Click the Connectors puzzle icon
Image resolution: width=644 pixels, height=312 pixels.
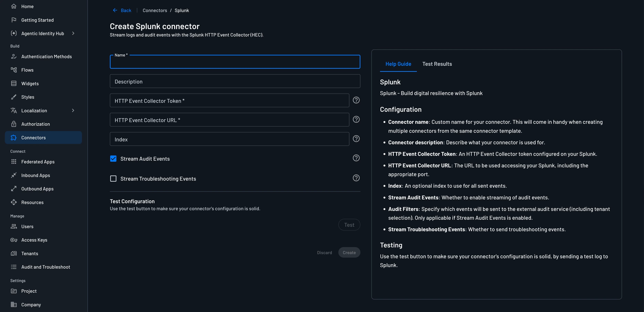[x=14, y=138]
